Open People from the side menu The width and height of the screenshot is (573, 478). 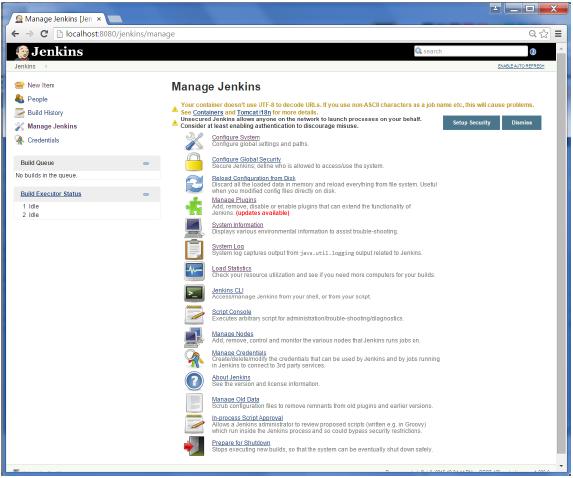(x=37, y=99)
